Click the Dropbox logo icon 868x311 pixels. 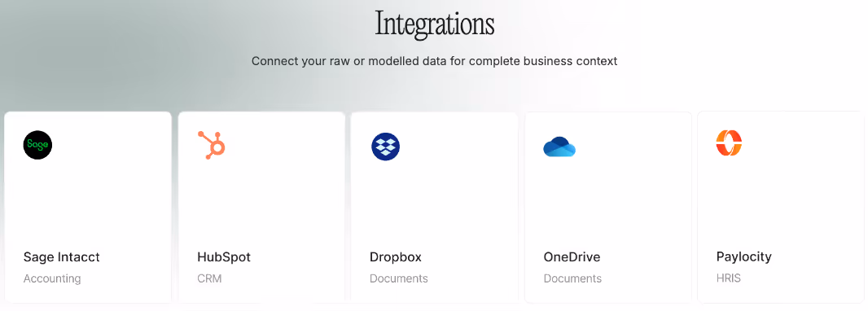click(x=385, y=147)
